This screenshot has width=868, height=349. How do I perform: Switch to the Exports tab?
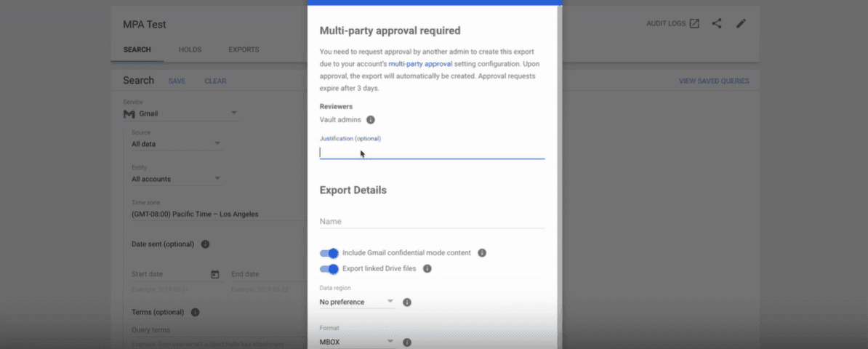244,49
